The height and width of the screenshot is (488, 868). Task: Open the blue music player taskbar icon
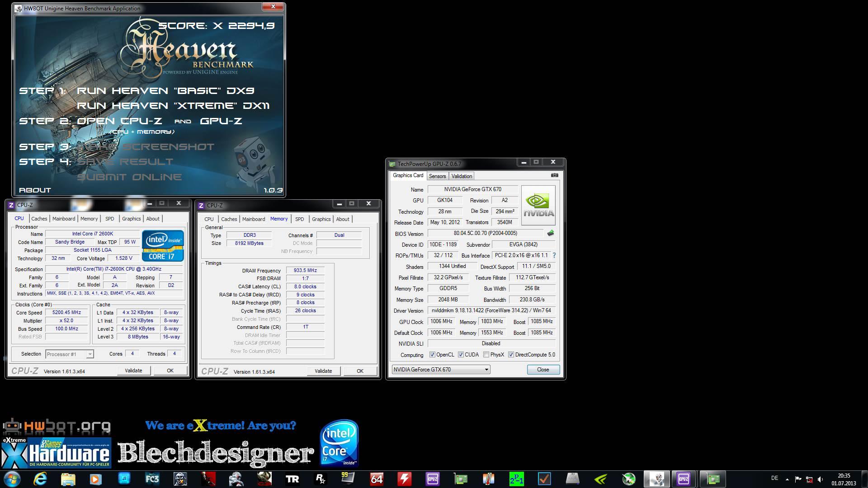coord(124,479)
